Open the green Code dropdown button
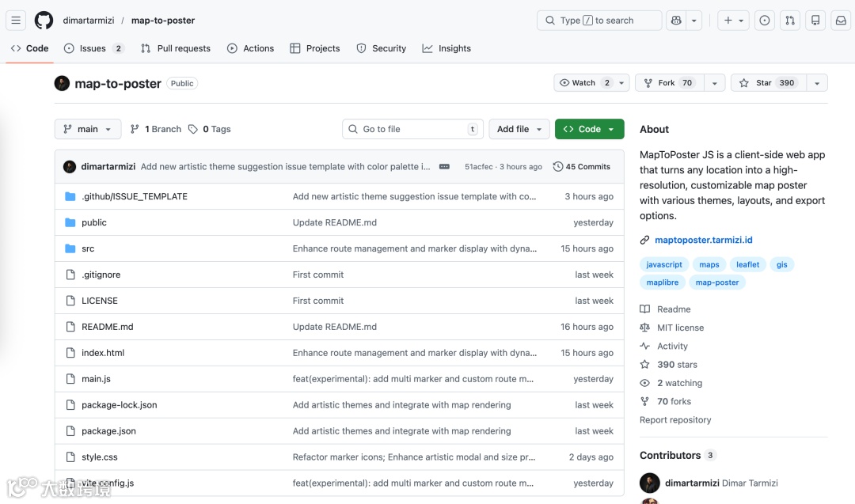The height and width of the screenshot is (504, 855). point(590,129)
